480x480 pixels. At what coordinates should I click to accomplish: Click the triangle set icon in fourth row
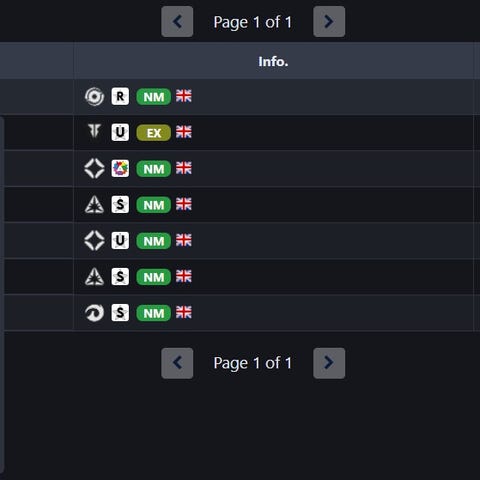coord(94,205)
